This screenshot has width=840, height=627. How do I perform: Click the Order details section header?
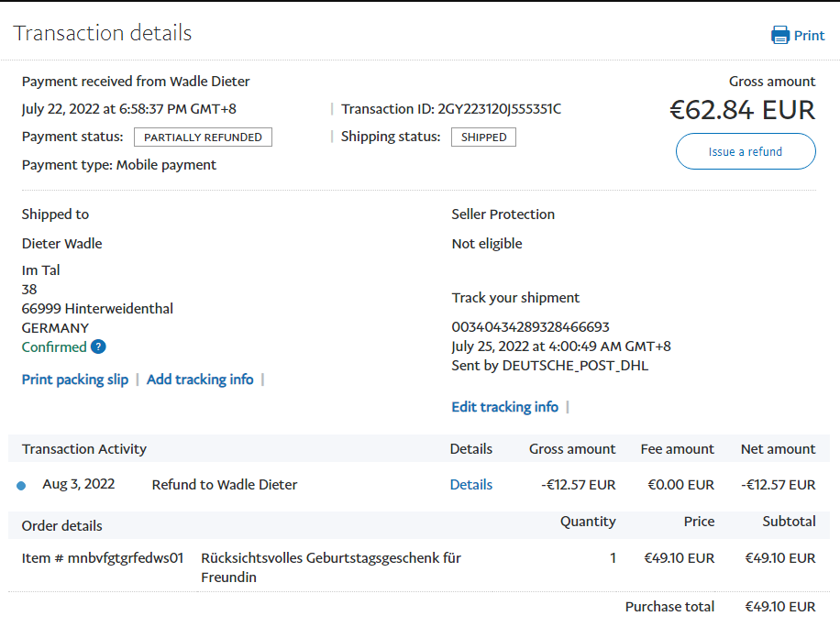(62, 526)
